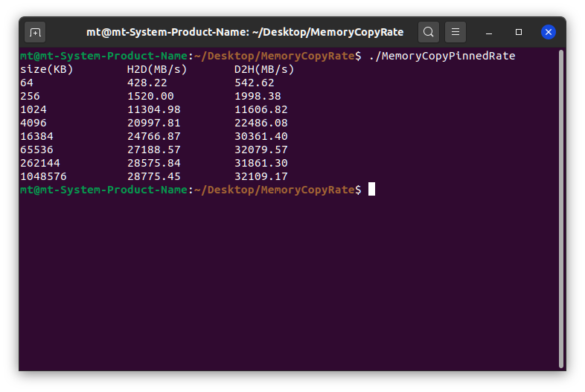The height and width of the screenshot is (392, 585).
Task: Close the terminal window
Action: [x=548, y=32]
